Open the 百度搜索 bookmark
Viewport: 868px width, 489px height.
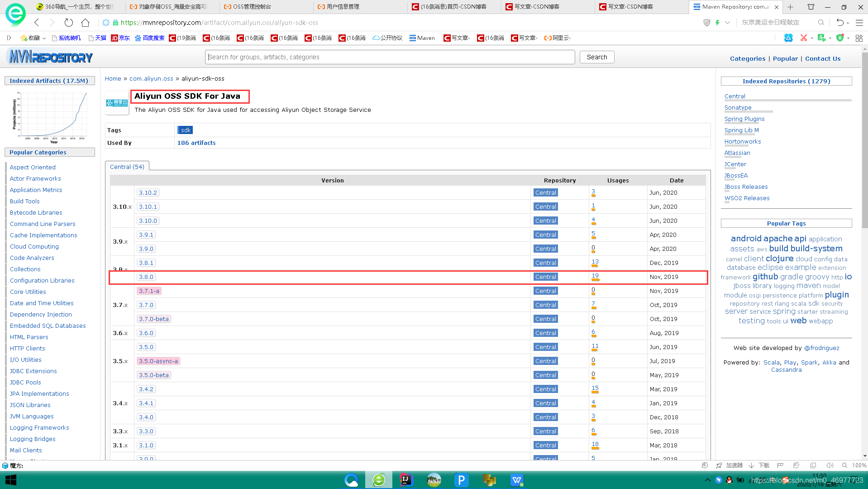coord(150,38)
